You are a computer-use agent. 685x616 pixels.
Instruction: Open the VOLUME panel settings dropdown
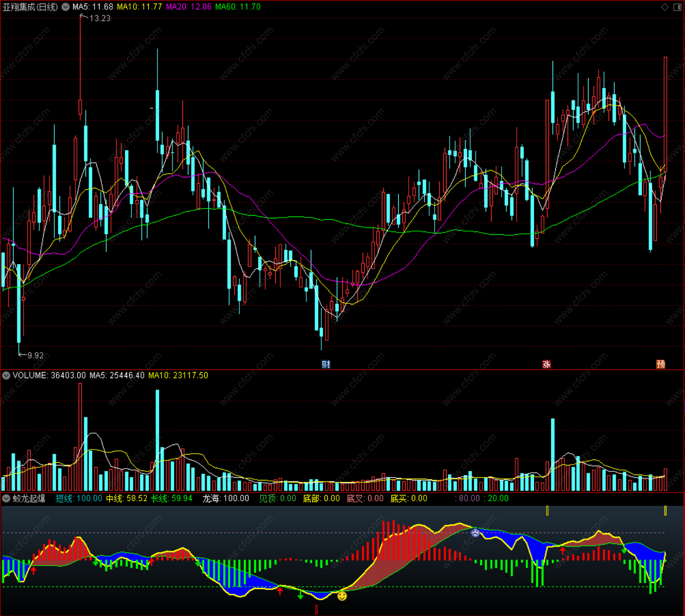6,375
